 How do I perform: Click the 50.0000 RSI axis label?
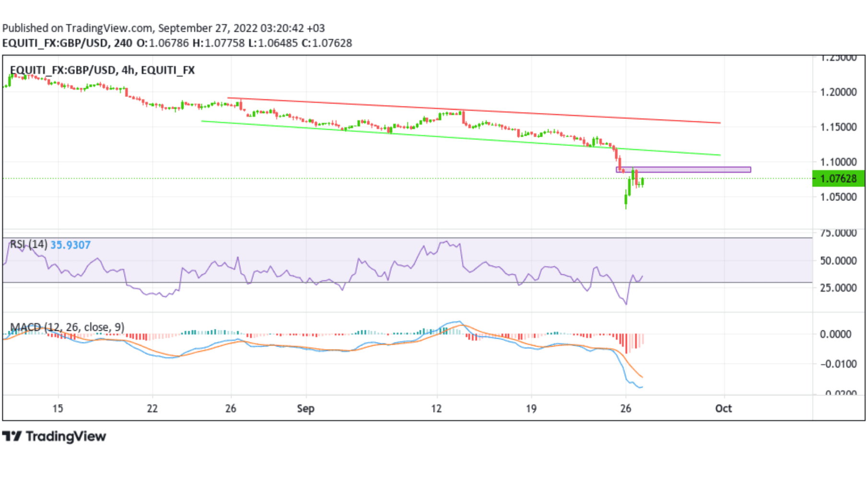(x=838, y=261)
